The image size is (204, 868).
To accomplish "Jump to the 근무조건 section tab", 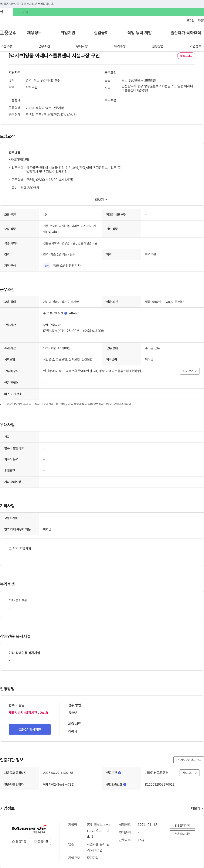I will click(44, 46).
